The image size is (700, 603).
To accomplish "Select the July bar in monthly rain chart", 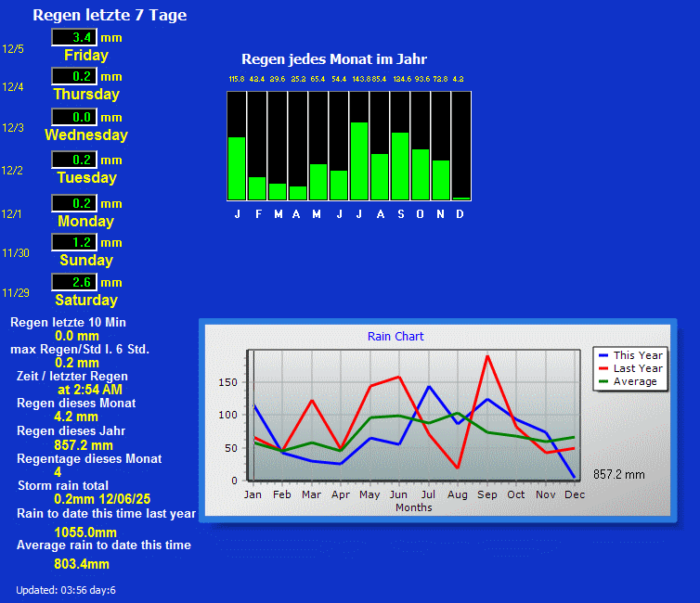I will tap(359, 160).
